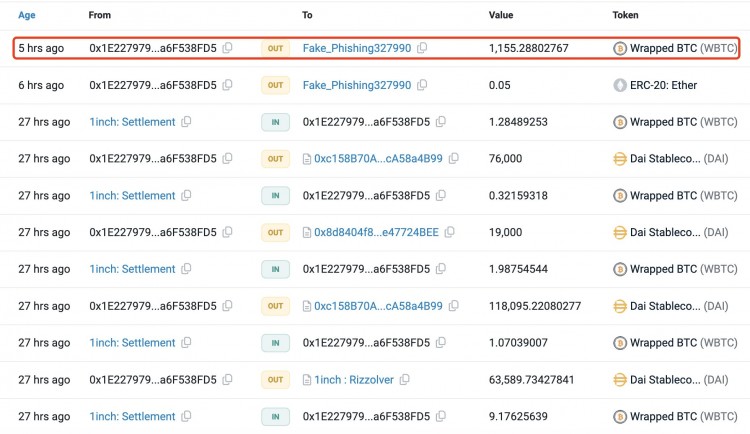Click the IN badge in 1.07039007 row
Viewport: 750px width, 434px height.
(276, 343)
